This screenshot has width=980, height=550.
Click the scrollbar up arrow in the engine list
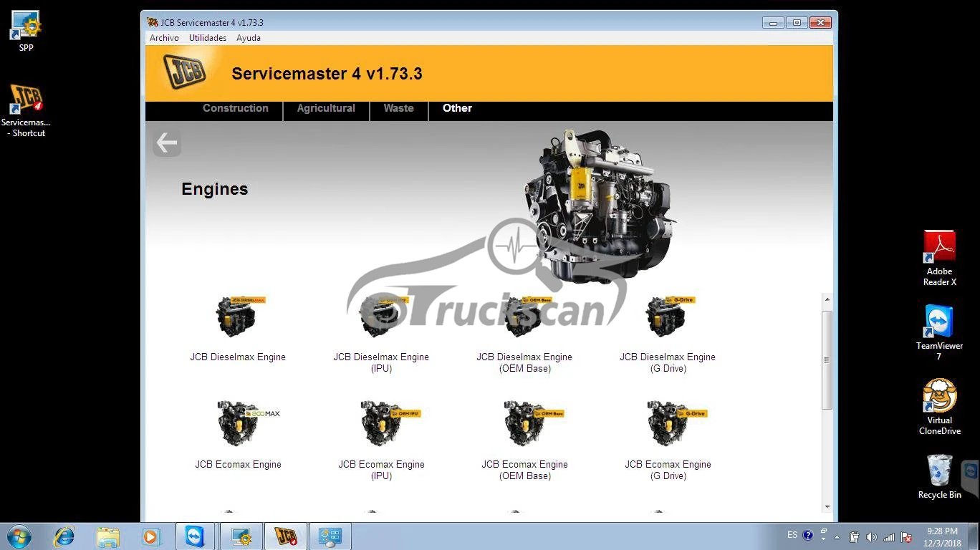pos(827,299)
